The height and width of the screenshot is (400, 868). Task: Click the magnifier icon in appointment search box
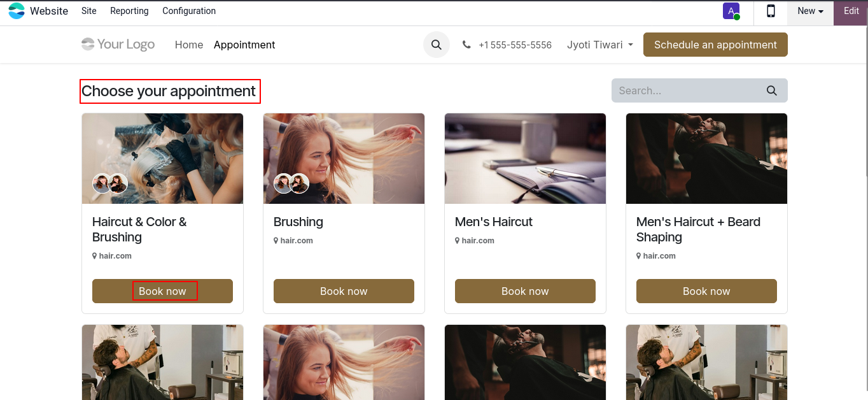click(771, 90)
